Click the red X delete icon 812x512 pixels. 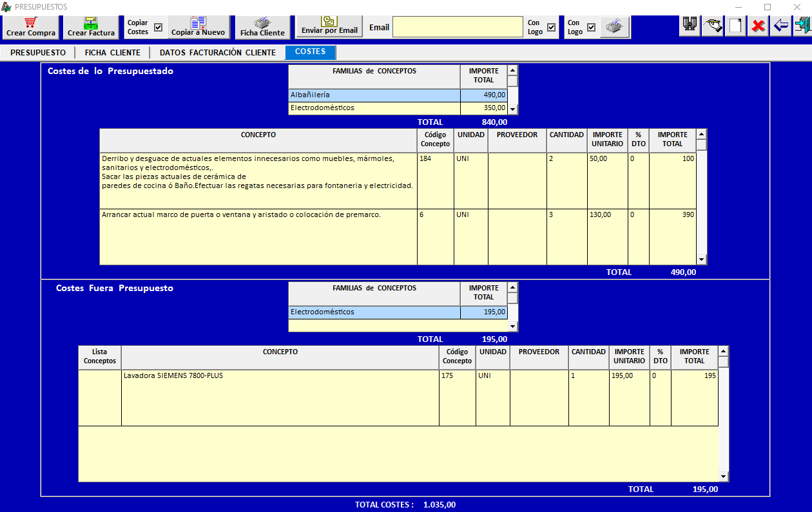(759, 26)
